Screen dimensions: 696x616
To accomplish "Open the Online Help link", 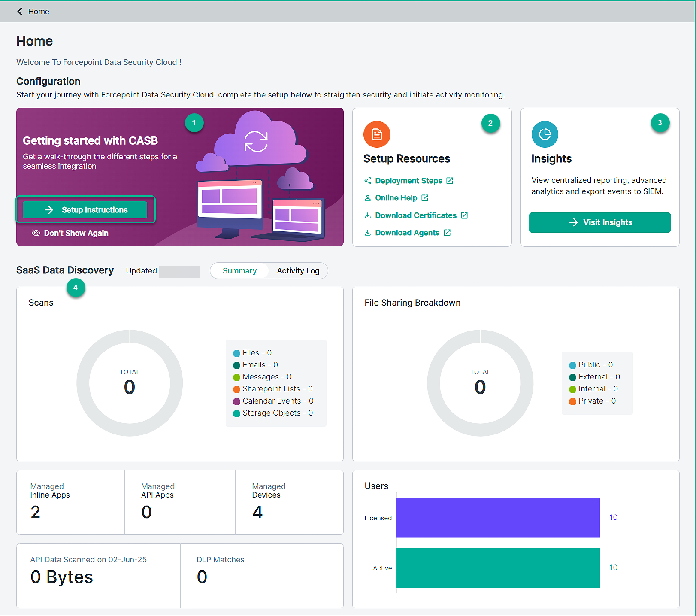I will pyautogui.click(x=396, y=198).
